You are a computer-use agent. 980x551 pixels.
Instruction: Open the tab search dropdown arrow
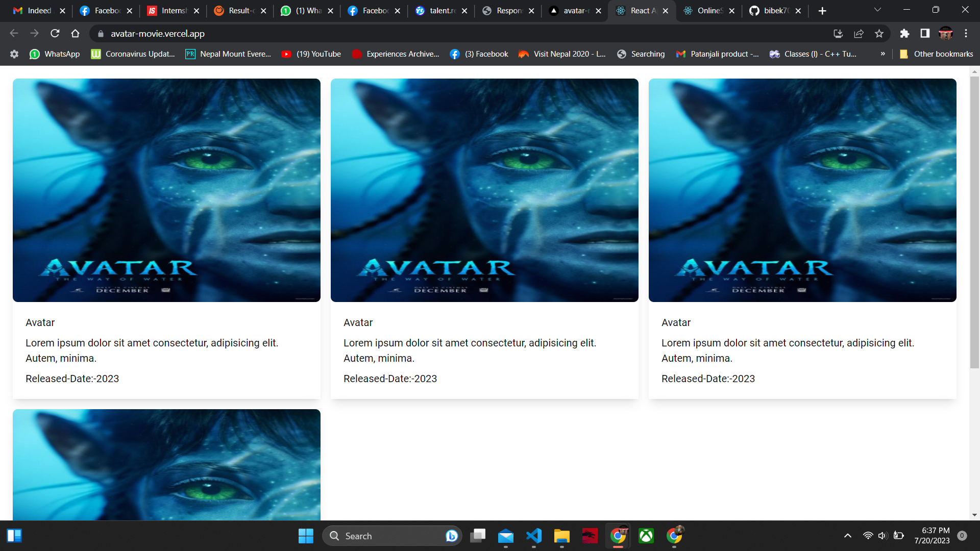(x=877, y=10)
